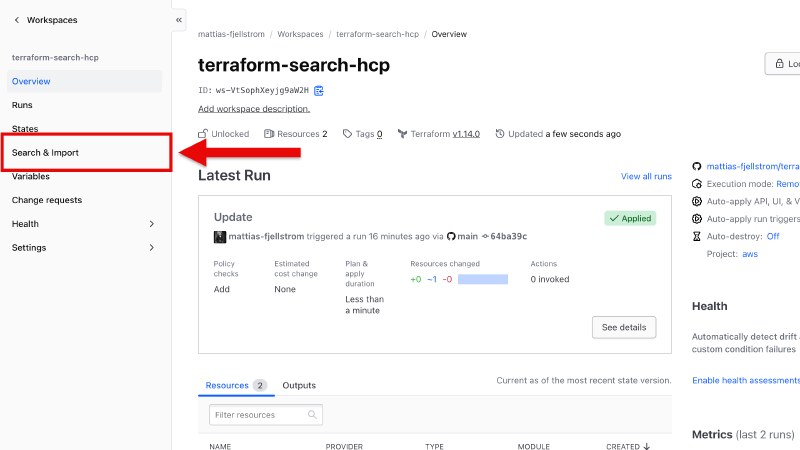Click the search magnifier in Filter resources
This screenshot has height=450, width=800.
[x=312, y=415]
